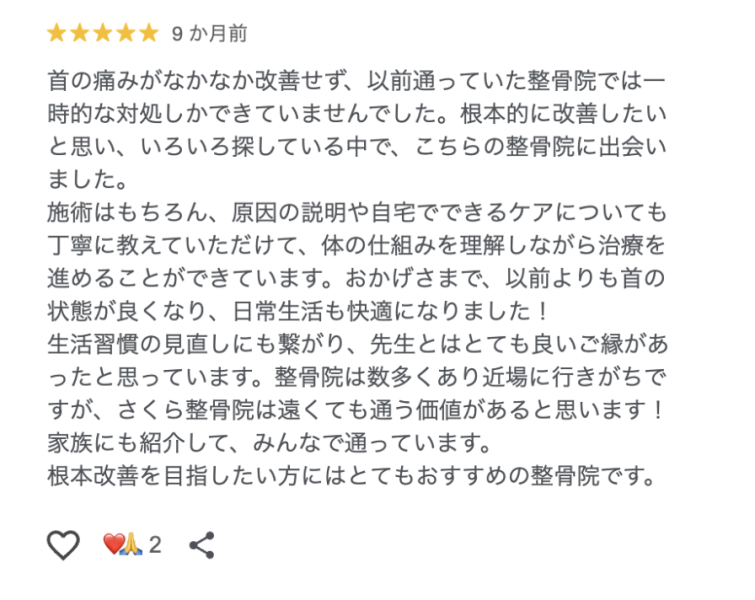755x600 pixels.
Task: Like the review with the heart icon
Action: coord(63,544)
